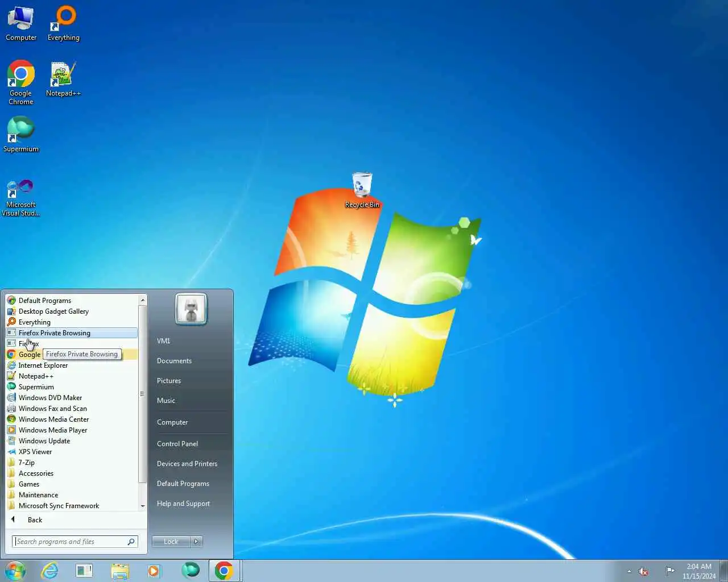Launch Supermium from the Start menu list
This screenshot has width=728, height=582.
pos(72,387)
